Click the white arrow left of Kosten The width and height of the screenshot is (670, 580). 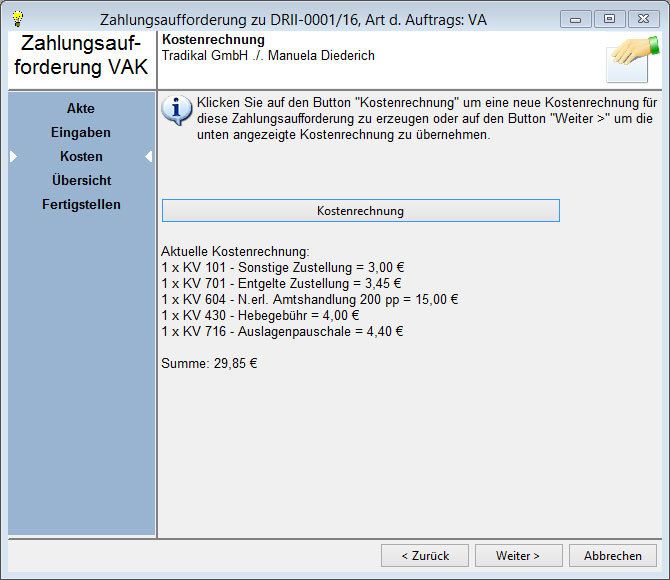(x=14, y=157)
